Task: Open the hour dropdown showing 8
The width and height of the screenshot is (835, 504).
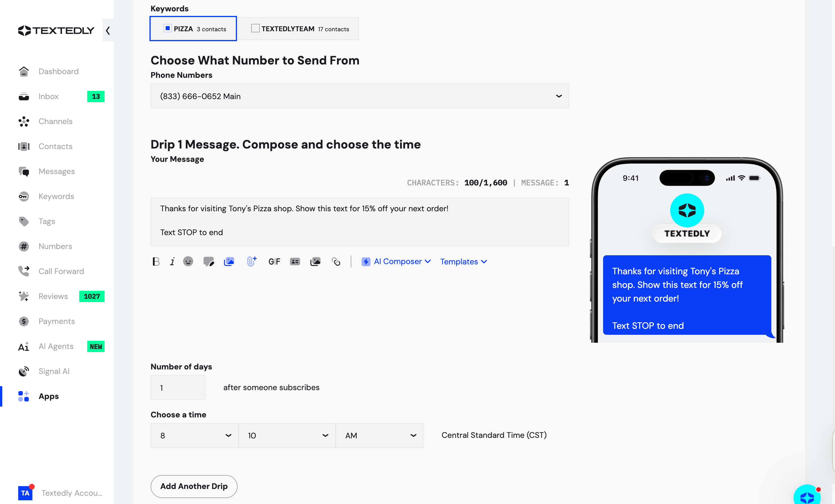Action: pyautogui.click(x=194, y=435)
